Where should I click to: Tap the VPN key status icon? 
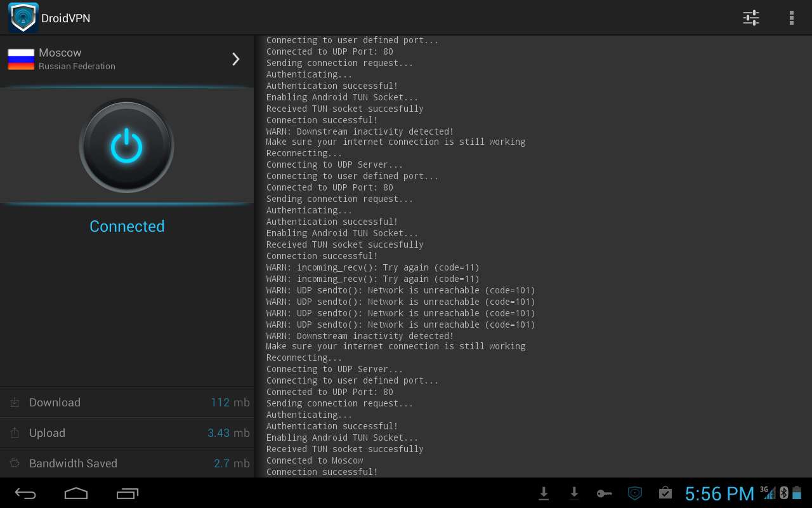tap(604, 493)
